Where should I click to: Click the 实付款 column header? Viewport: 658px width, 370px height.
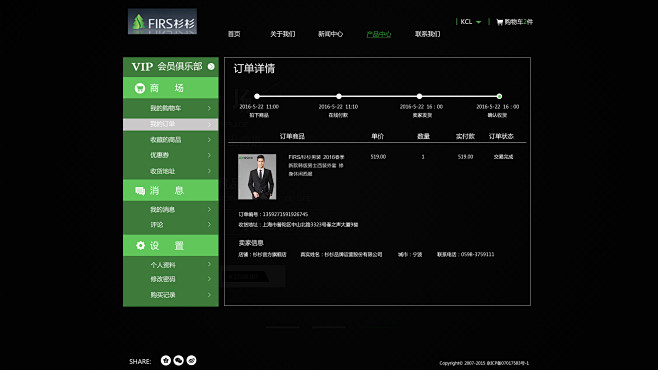[x=465, y=136]
